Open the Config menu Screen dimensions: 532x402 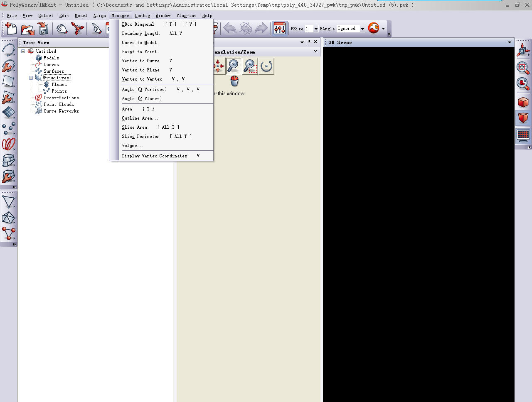click(x=142, y=15)
